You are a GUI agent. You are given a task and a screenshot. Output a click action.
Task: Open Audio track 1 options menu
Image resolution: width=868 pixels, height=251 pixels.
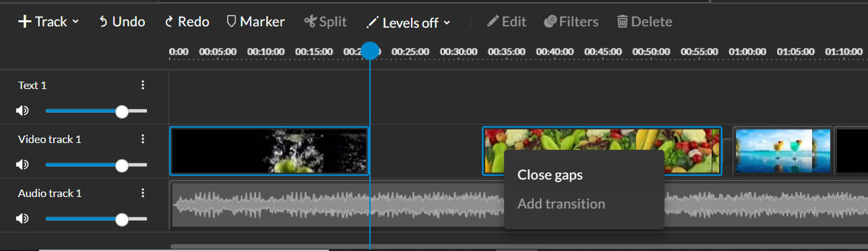tap(142, 193)
